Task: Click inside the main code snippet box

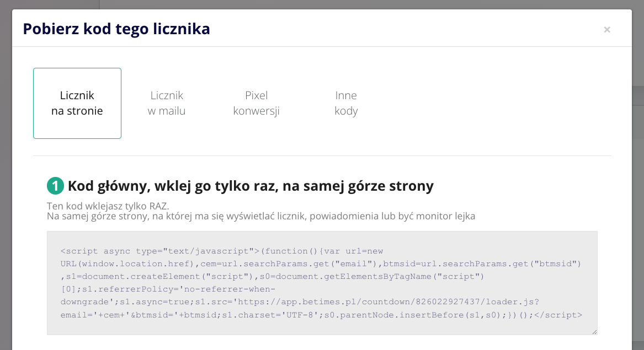Action: [x=322, y=283]
